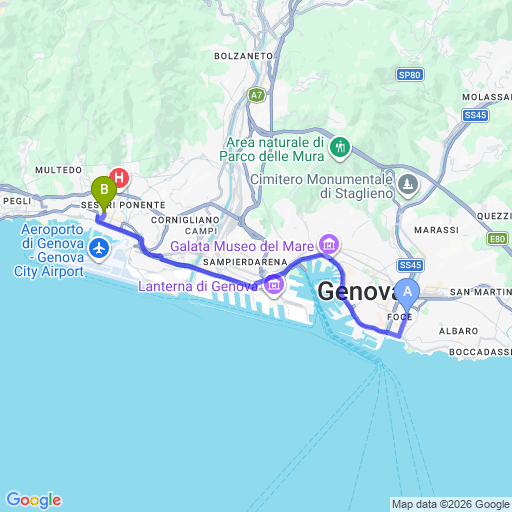Click the A7 motorway shield
This screenshot has width=512, height=512.
[256, 95]
